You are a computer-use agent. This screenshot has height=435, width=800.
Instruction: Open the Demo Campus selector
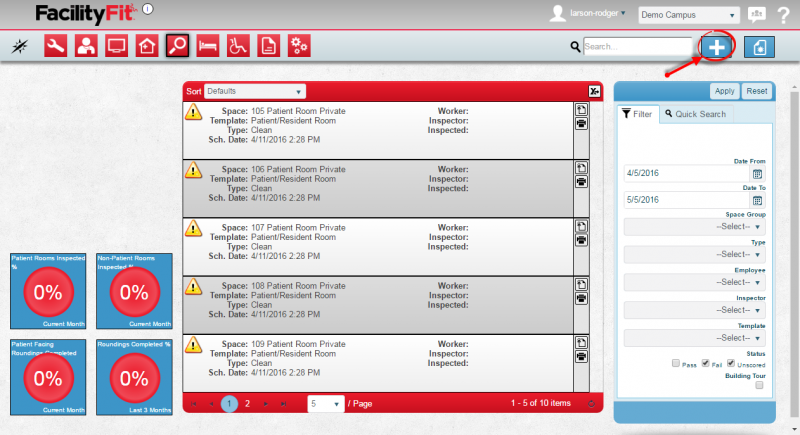(688, 15)
